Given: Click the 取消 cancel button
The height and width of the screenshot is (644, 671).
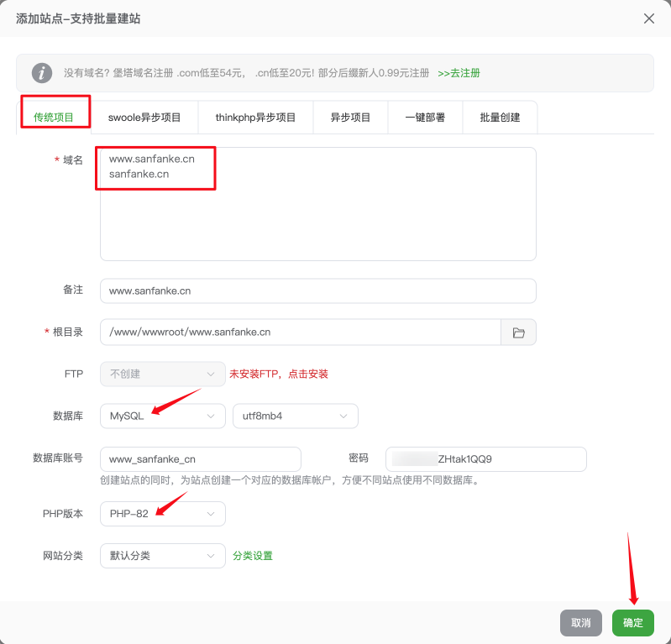Looking at the screenshot, I should [580, 623].
